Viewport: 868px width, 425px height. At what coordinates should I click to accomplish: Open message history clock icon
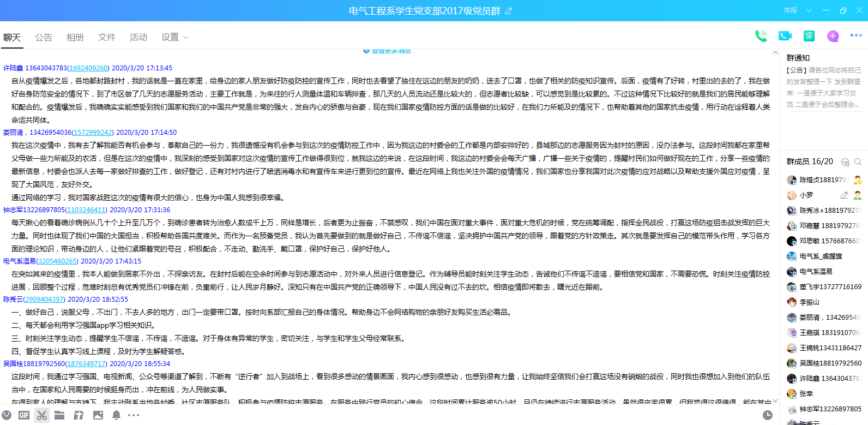point(767,415)
